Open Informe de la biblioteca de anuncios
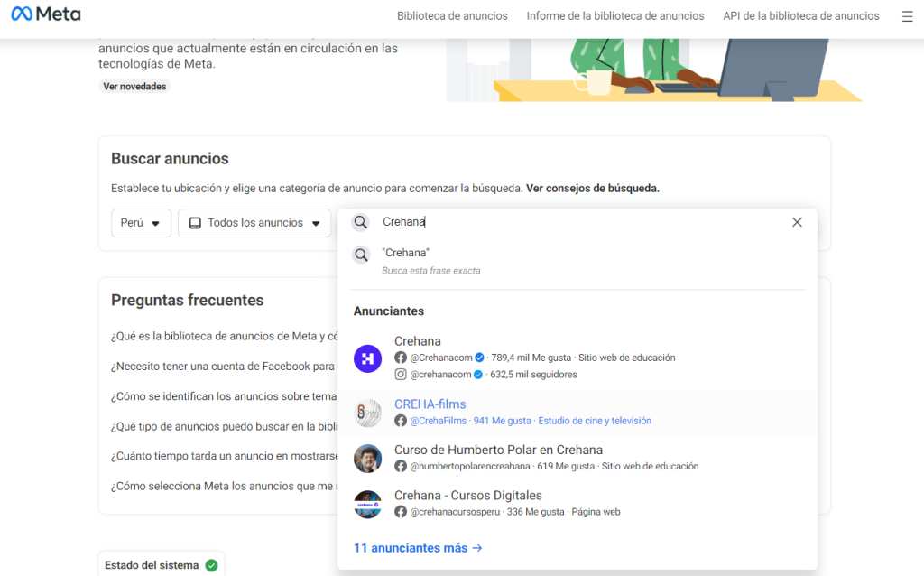 [615, 16]
